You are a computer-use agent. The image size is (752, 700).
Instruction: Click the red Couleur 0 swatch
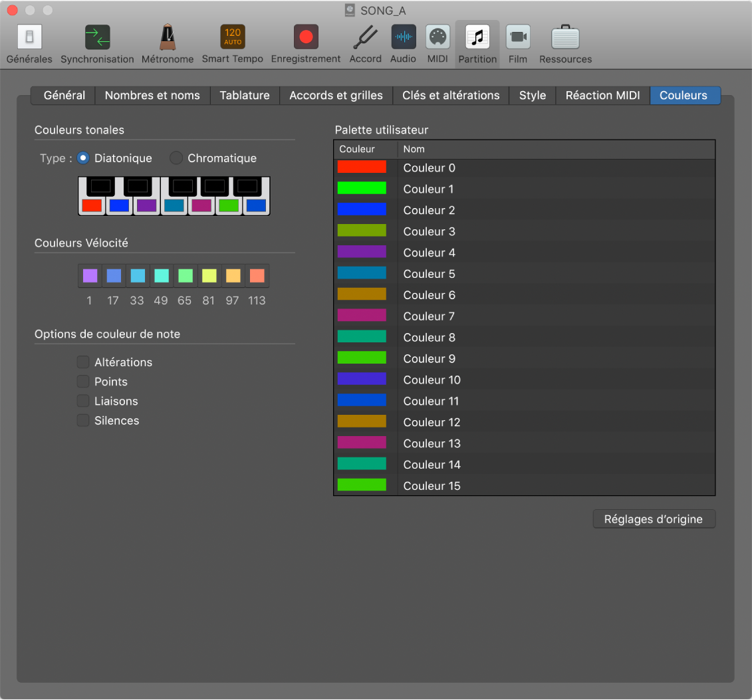pos(362,168)
